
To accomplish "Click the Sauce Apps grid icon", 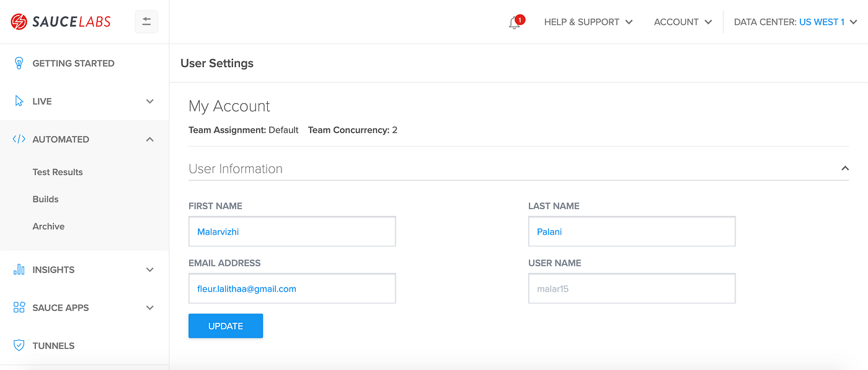I will tap(19, 307).
